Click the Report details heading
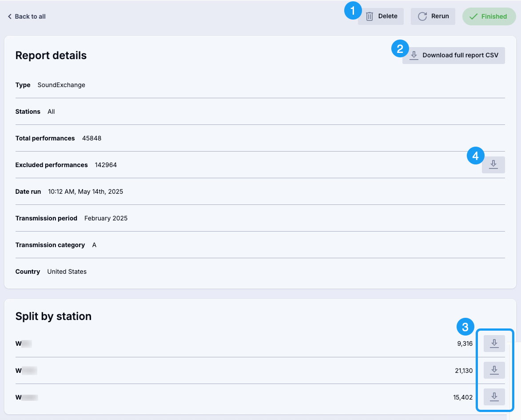This screenshot has width=521, height=420. click(51, 56)
